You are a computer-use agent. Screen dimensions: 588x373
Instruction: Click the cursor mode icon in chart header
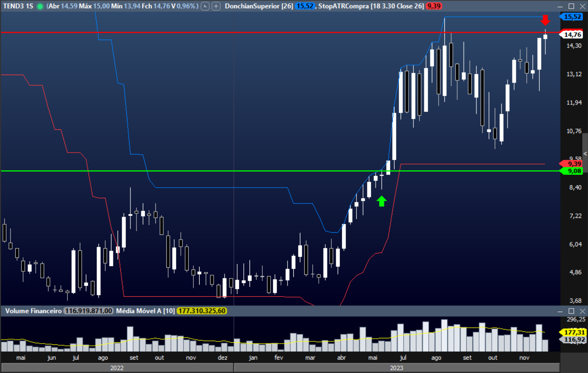205,6
